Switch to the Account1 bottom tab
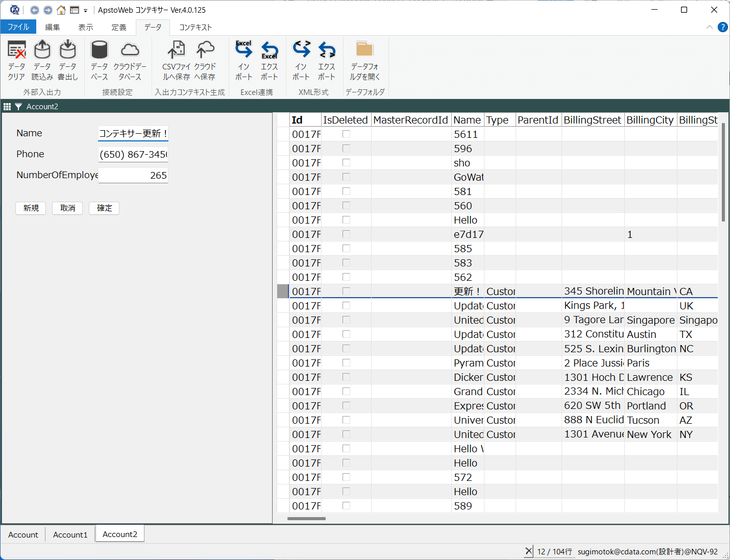 pos(70,534)
